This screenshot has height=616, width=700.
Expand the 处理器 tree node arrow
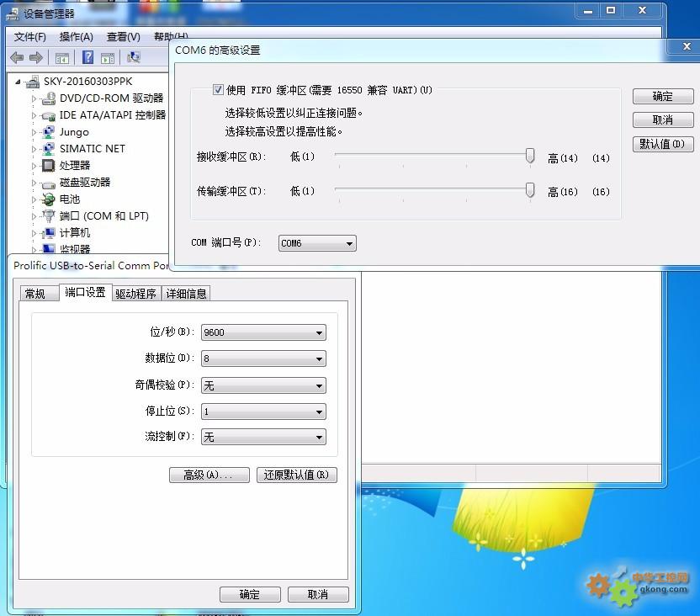(34, 166)
